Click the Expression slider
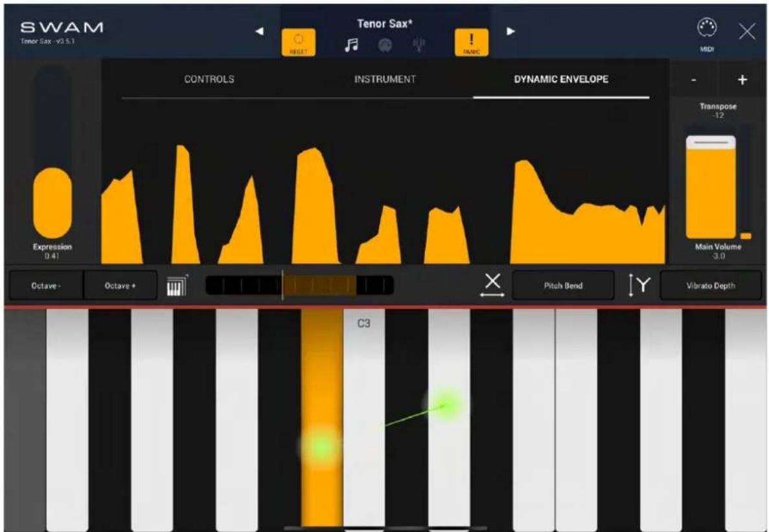 pyautogui.click(x=52, y=152)
